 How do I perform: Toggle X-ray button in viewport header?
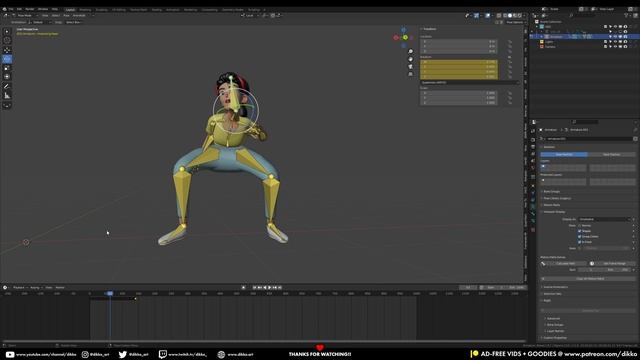tap(499, 16)
